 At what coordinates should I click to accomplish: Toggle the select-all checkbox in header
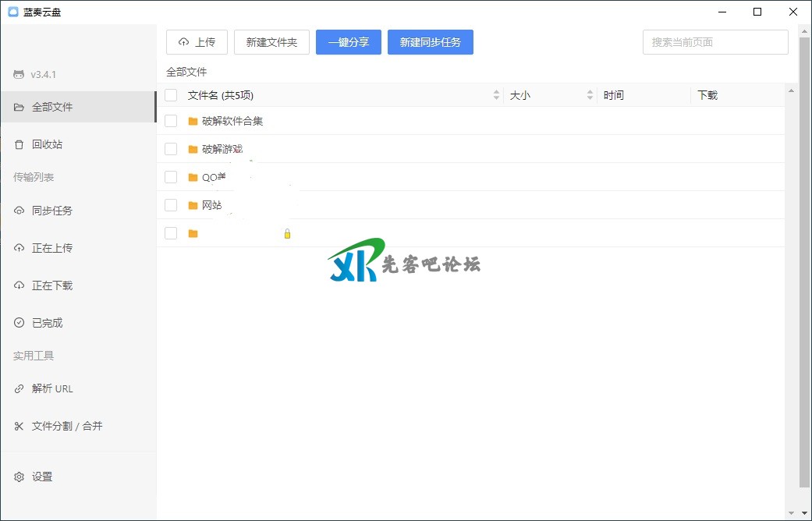pos(171,95)
